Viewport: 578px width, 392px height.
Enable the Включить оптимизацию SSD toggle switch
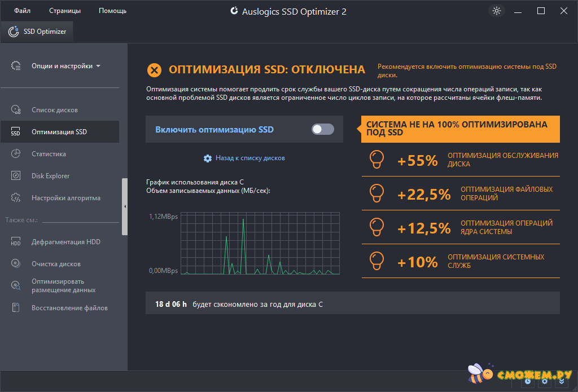click(323, 130)
